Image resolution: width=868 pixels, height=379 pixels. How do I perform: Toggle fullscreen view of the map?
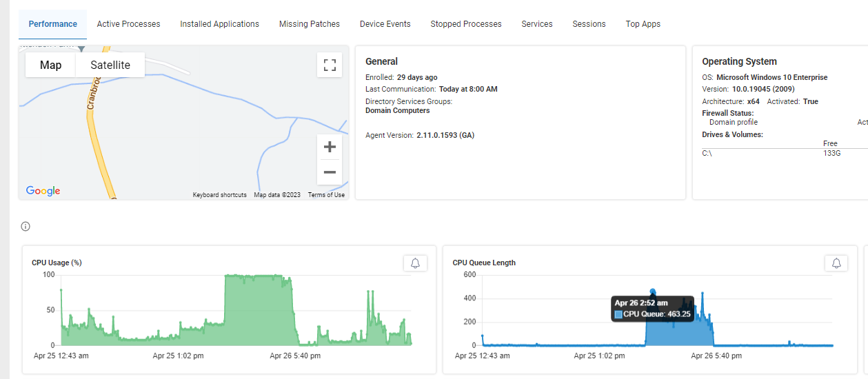click(x=330, y=65)
